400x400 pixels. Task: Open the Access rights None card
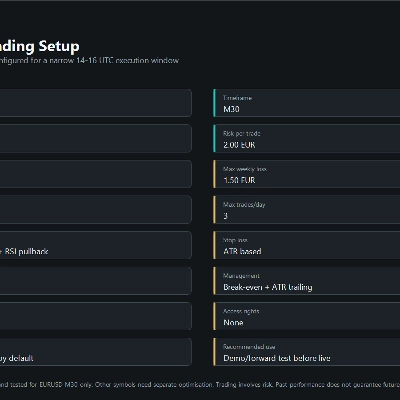[307, 316]
